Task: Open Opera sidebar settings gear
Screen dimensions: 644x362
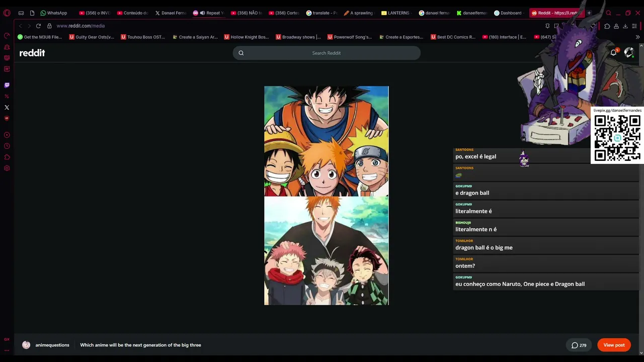Action: (7, 168)
